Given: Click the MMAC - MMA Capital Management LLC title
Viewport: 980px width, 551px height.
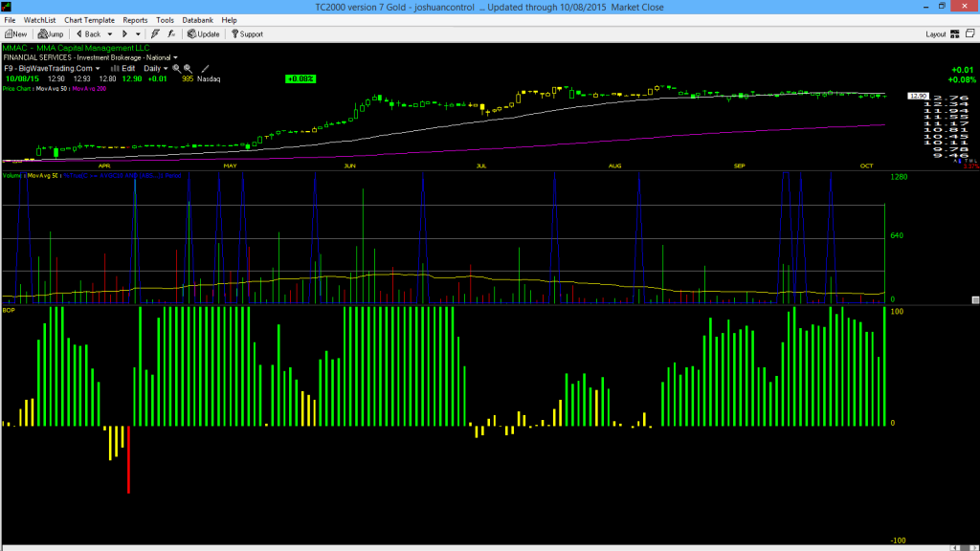Looking at the screenshot, I should [x=77, y=48].
